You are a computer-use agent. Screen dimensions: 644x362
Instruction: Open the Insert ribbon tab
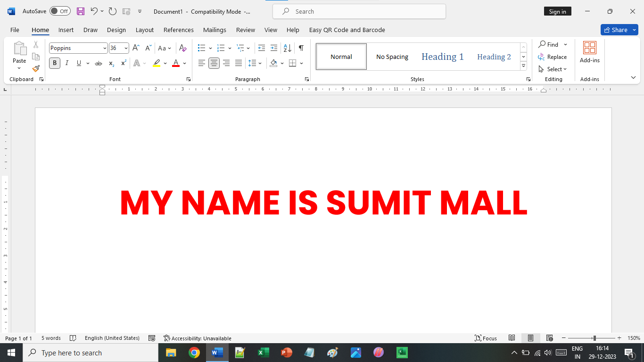[66, 30]
